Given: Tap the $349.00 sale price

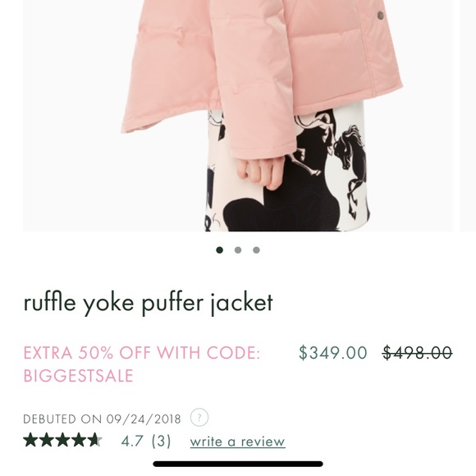Looking at the screenshot, I should coord(333,352).
